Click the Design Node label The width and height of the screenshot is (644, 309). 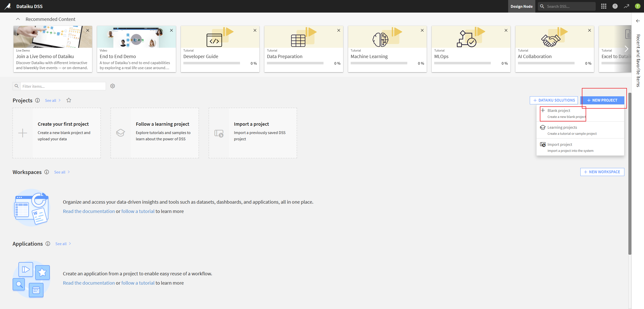click(x=522, y=6)
